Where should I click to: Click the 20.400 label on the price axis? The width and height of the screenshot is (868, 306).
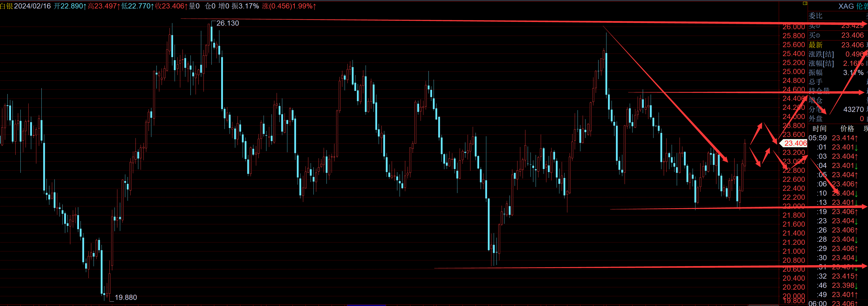[794, 278]
